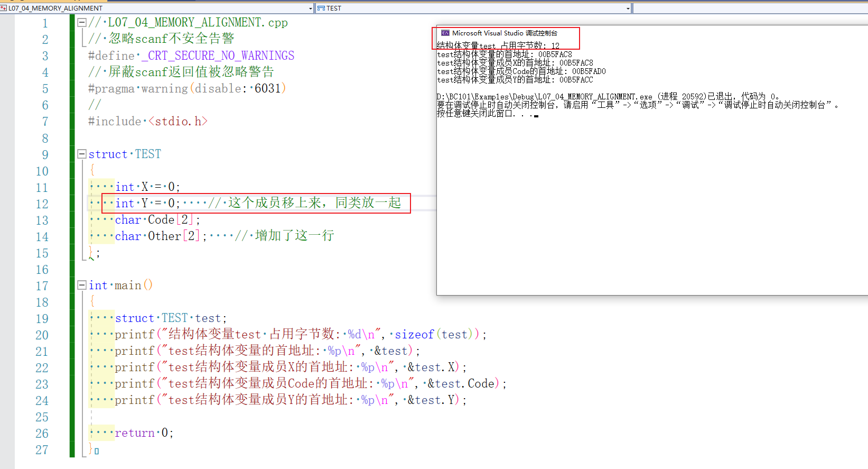Click the 'return 0;' statement
Screen dimensions: 868x469
(144, 433)
